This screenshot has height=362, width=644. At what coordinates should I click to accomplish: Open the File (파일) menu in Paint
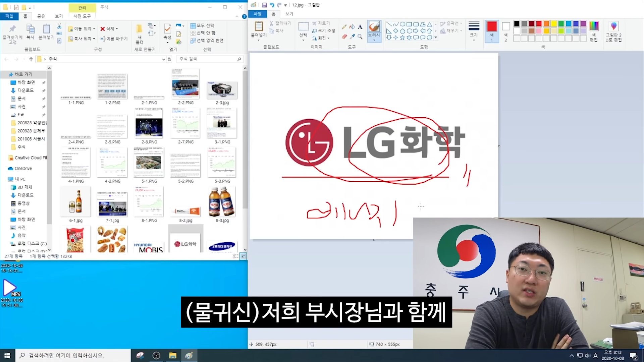[257, 14]
